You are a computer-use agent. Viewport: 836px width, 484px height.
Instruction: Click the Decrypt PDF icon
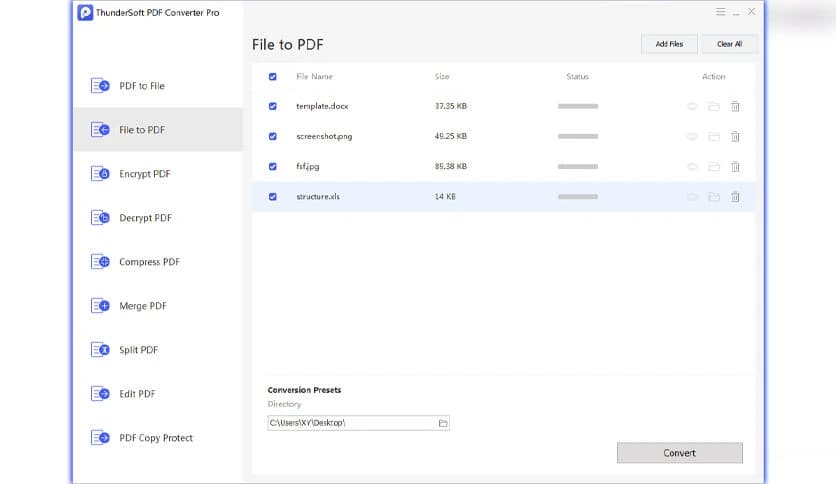coord(100,217)
